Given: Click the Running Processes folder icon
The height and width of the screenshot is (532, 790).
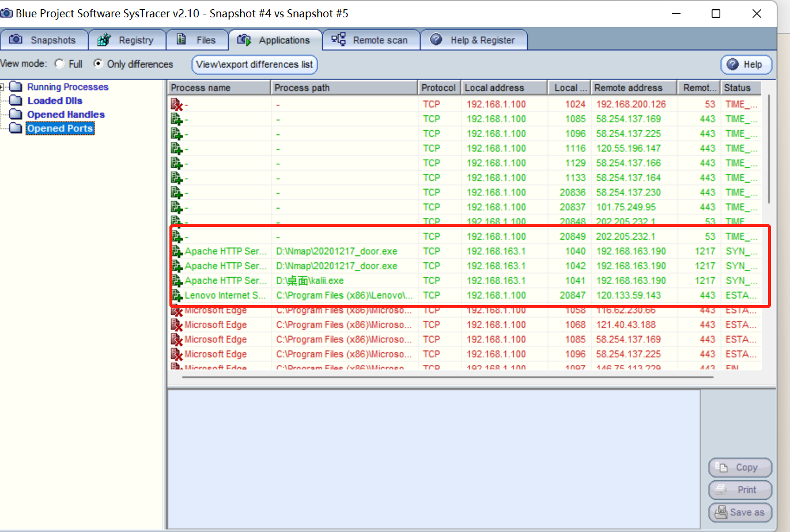Looking at the screenshot, I should pyautogui.click(x=16, y=87).
